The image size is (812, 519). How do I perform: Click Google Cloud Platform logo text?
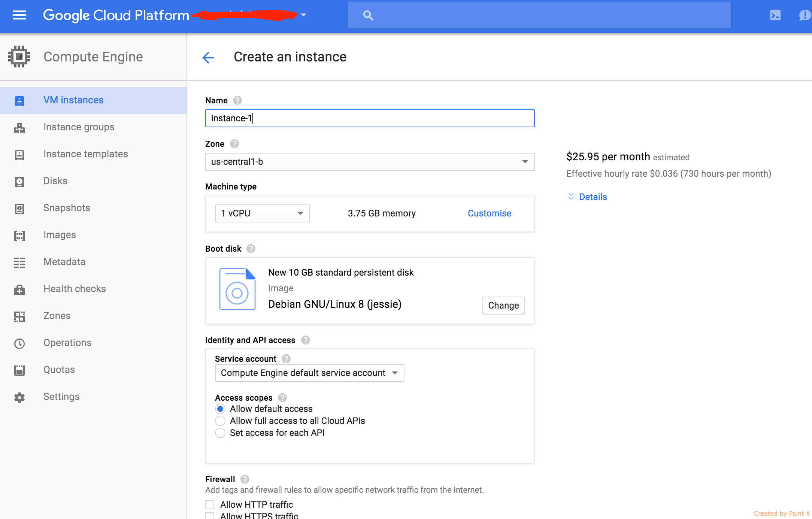tap(116, 15)
